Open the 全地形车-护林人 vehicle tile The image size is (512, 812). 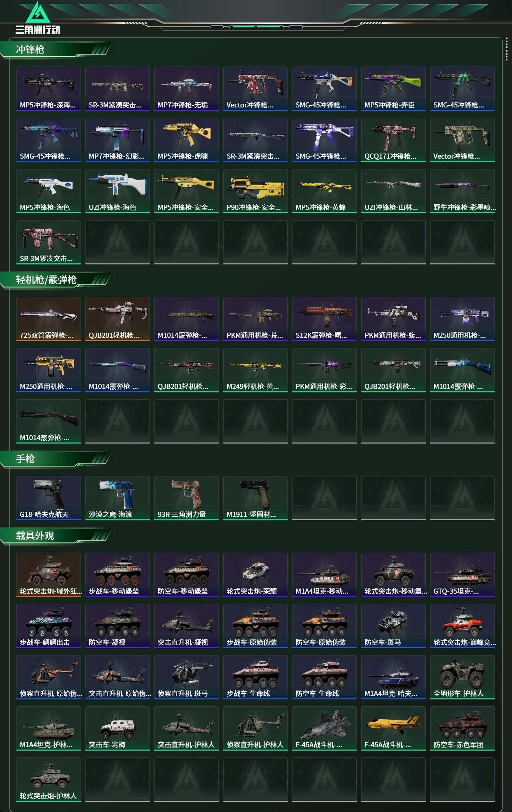(462, 677)
